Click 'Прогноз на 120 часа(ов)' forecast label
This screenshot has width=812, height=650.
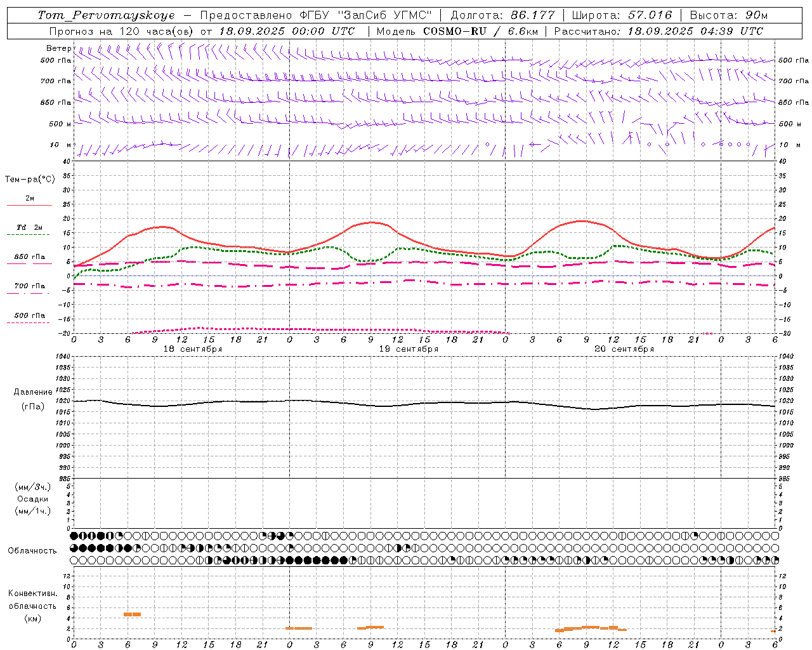pos(122,31)
